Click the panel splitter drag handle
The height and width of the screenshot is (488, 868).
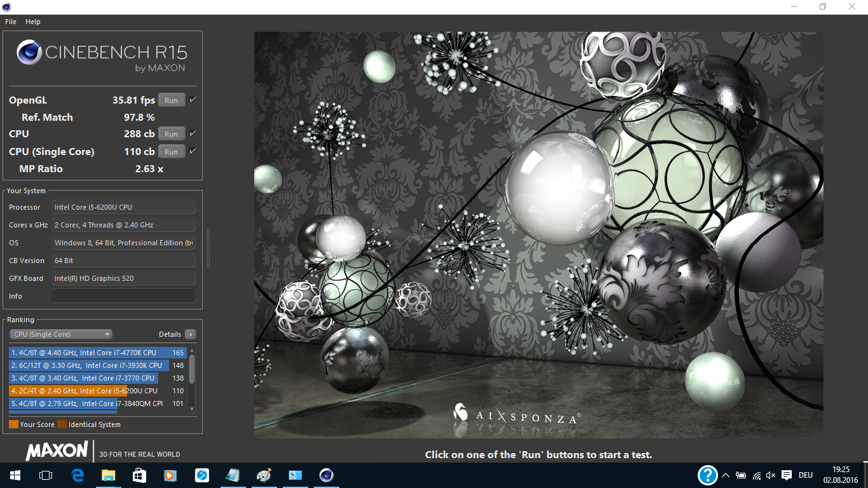click(x=208, y=248)
